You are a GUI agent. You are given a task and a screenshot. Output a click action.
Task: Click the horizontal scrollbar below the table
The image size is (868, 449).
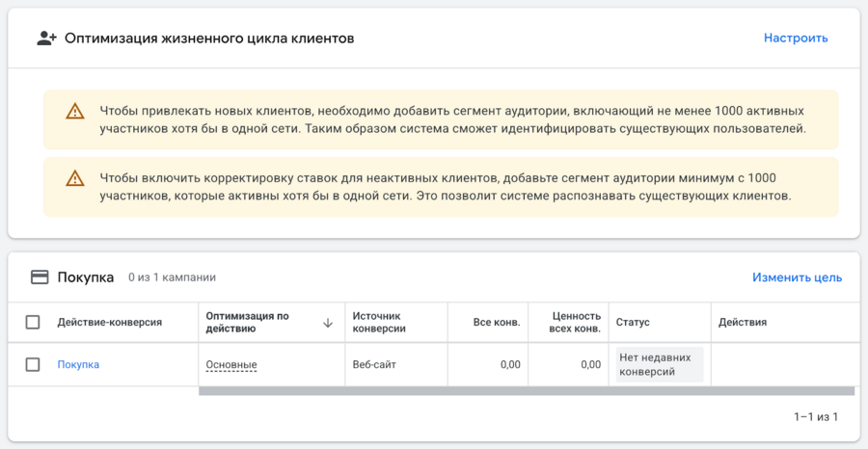click(x=527, y=391)
